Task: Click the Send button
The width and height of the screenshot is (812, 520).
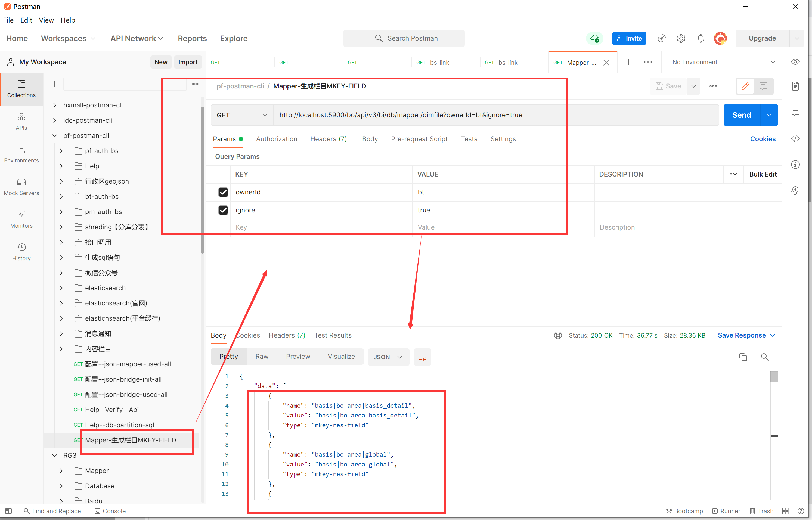Action: coord(742,115)
